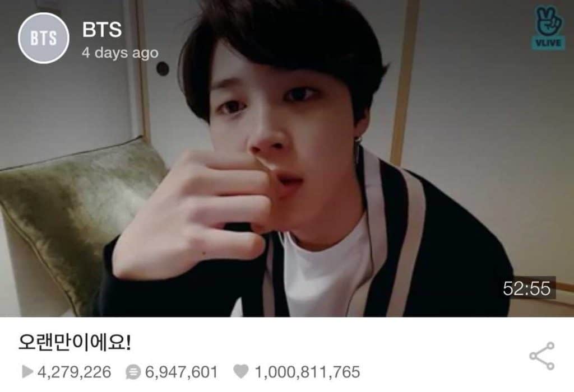The image size is (574, 392).
Task: Open the video titled 오랜만이에요!
Action: [x=75, y=343]
